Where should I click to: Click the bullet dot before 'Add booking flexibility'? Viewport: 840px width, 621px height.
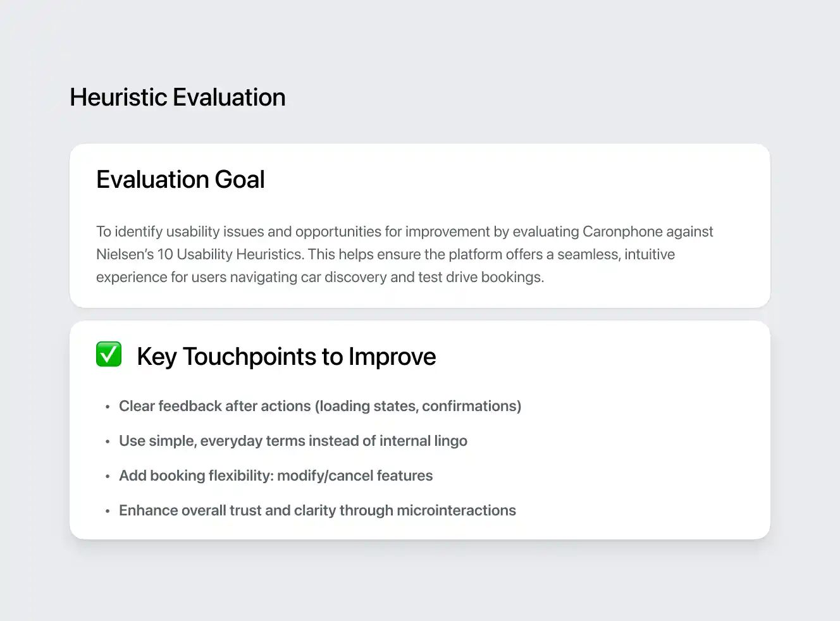point(108,476)
